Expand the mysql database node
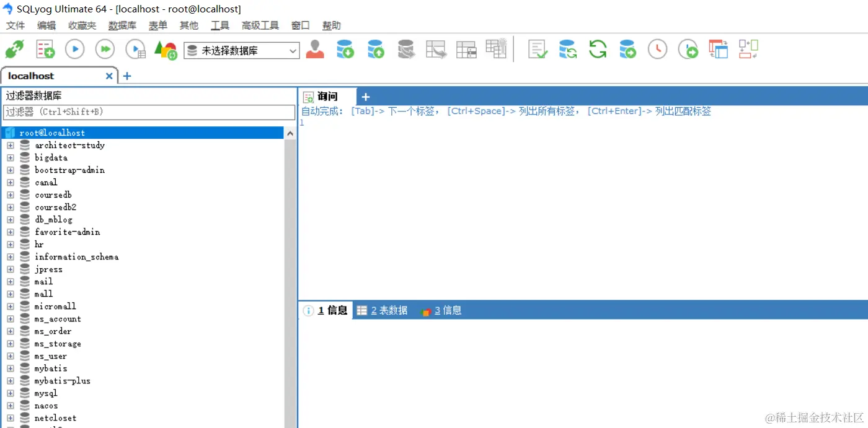 (x=10, y=393)
